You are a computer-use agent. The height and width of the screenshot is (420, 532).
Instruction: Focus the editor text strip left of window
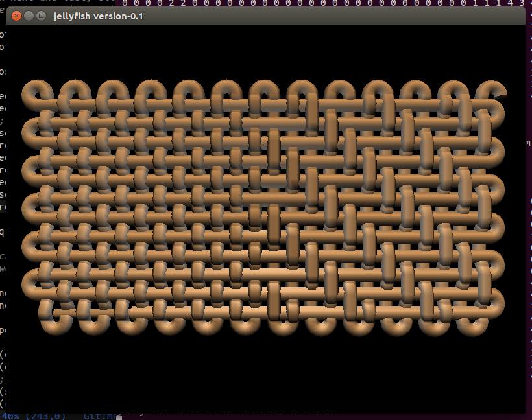pyautogui.click(x=3, y=194)
